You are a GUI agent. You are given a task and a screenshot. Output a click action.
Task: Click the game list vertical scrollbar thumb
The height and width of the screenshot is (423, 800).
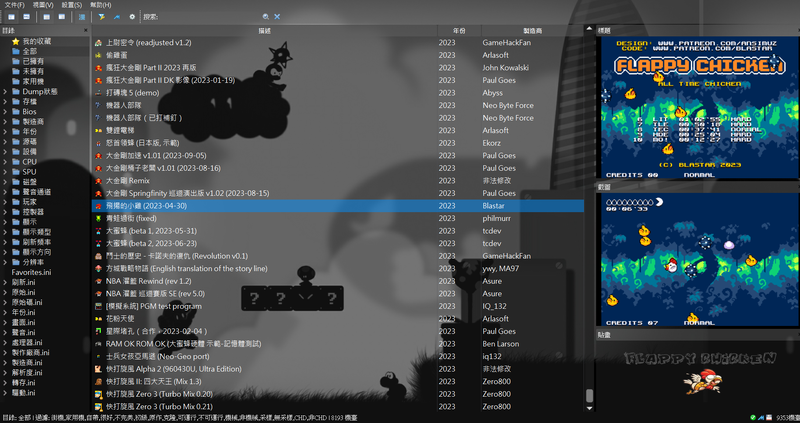click(x=589, y=395)
